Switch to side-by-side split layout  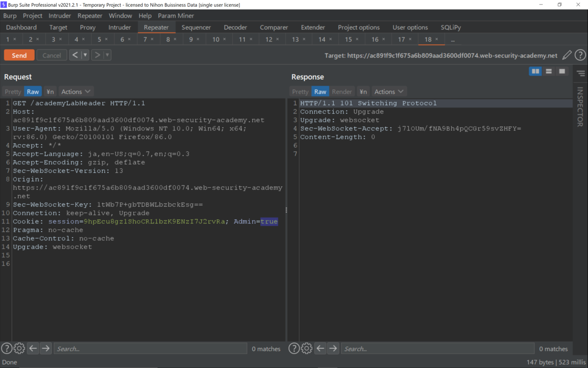coord(536,72)
